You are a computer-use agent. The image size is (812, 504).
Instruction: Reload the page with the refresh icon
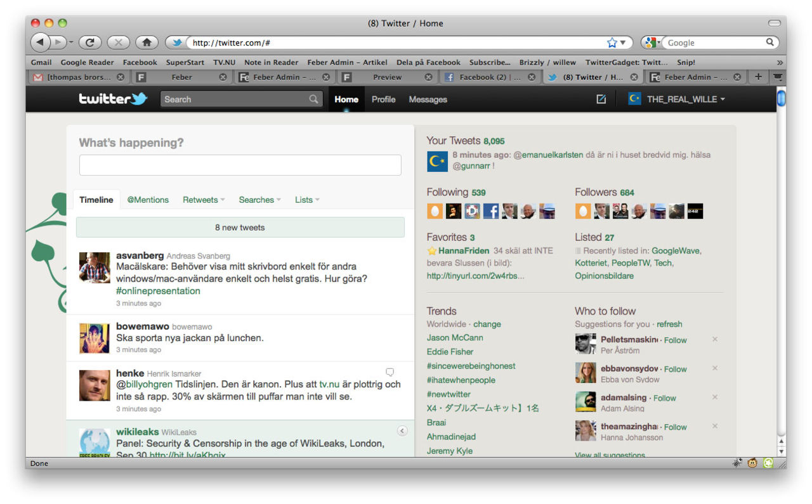coord(90,42)
